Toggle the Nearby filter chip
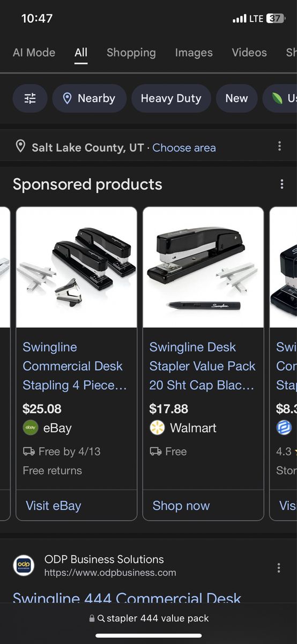The image size is (297, 644). click(x=90, y=98)
